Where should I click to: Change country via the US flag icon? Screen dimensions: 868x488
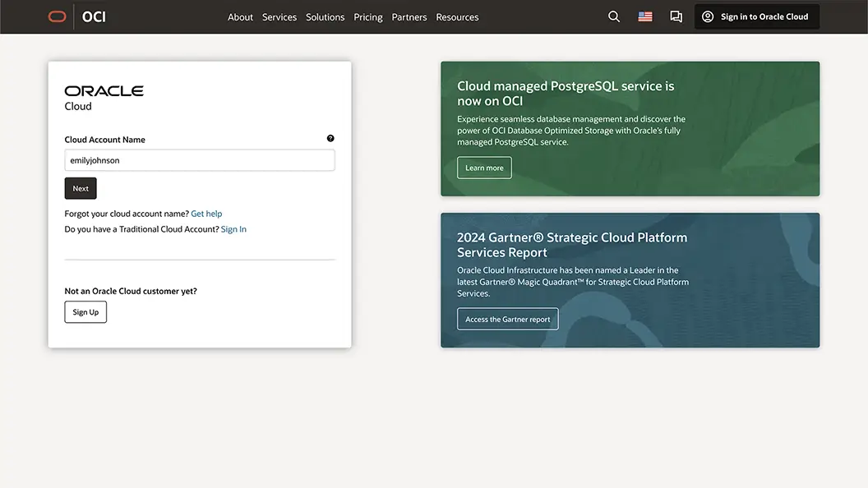(x=645, y=16)
